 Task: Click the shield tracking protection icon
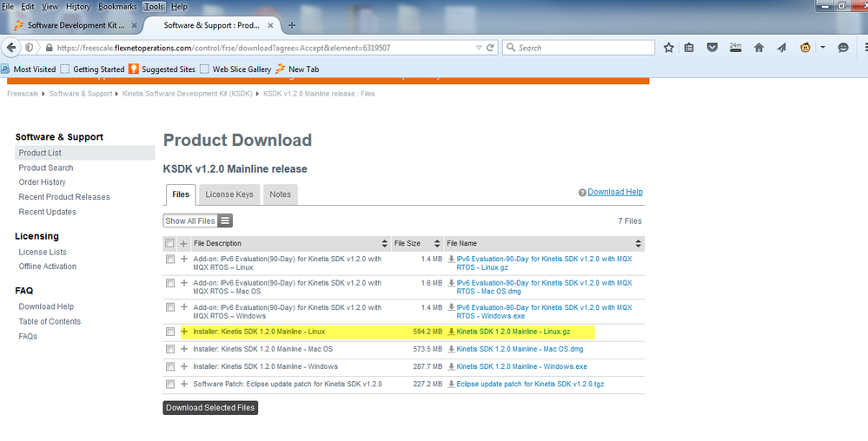click(29, 48)
